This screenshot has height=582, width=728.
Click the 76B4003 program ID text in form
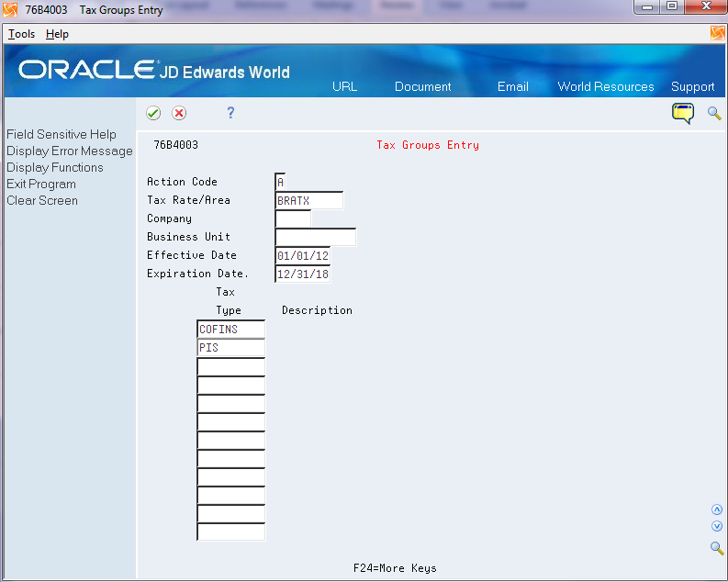pos(175,145)
